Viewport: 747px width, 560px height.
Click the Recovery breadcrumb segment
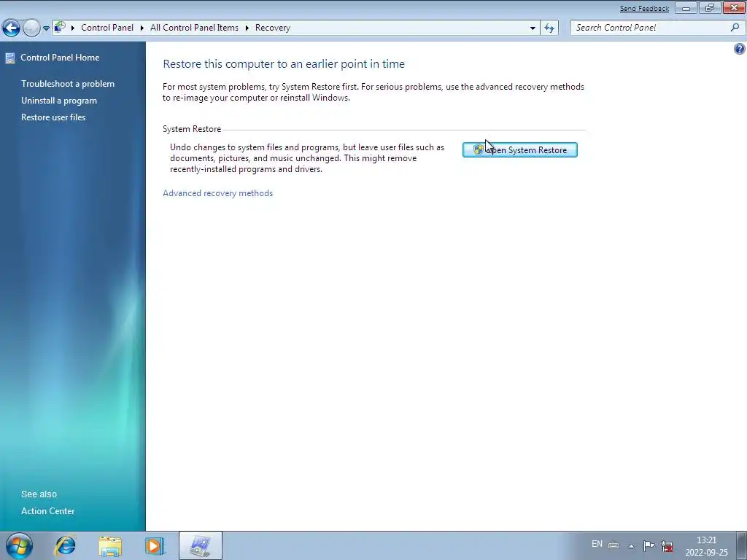click(273, 28)
